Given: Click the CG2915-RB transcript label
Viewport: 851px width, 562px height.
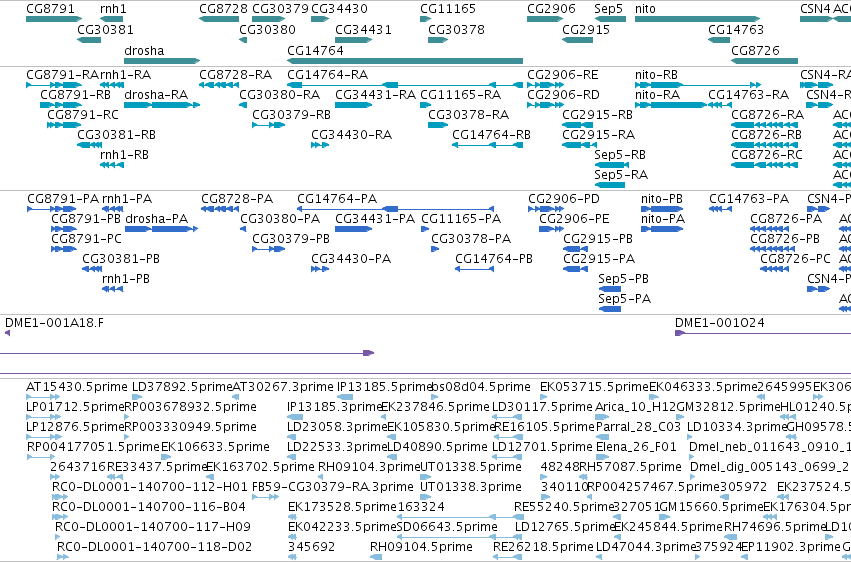Looking at the screenshot, I should click(598, 115).
